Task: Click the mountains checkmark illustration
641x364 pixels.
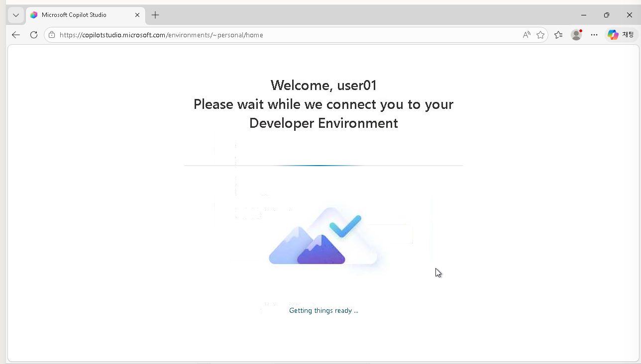Action: (323, 237)
